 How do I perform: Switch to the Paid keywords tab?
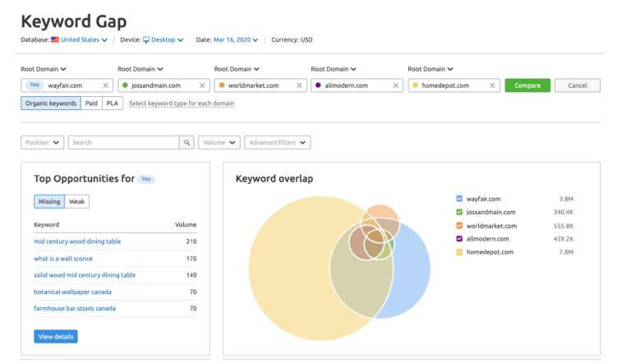tap(92, 104)
